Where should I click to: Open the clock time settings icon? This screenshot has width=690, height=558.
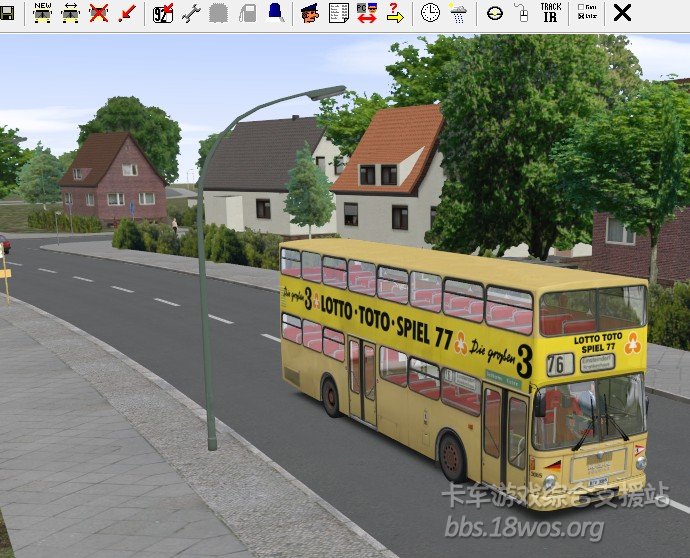tap(430, 12)
